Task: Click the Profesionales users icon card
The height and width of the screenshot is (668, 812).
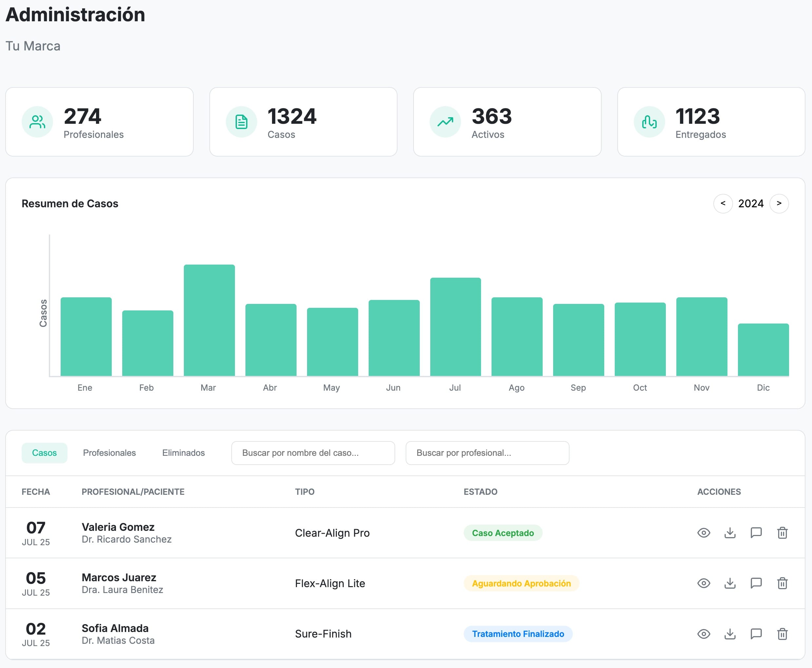Action: [x=37, y=122]
